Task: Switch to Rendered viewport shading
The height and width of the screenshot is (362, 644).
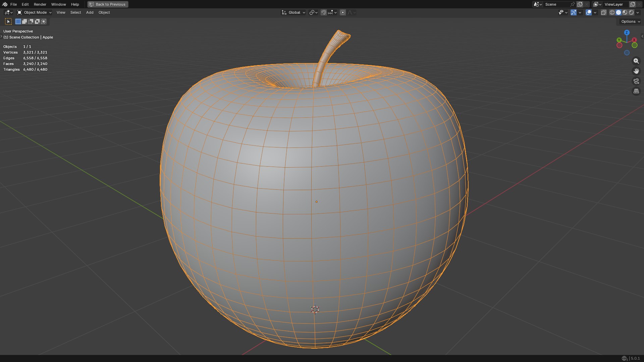Action: point(631,12)
